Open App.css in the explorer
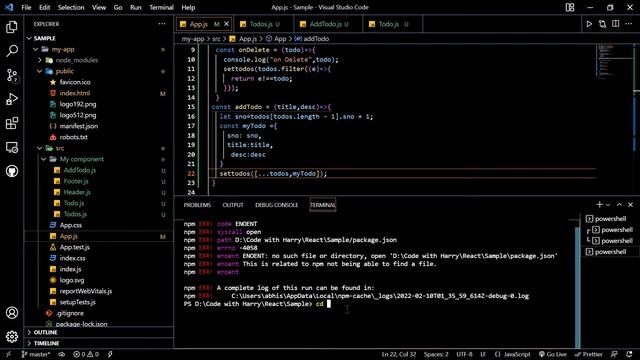 71,225
